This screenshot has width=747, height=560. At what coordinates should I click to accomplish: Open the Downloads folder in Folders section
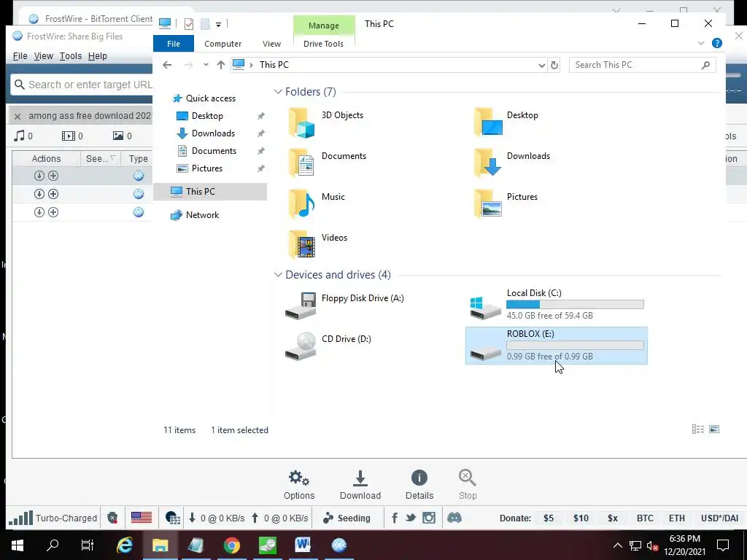point(512,163)
